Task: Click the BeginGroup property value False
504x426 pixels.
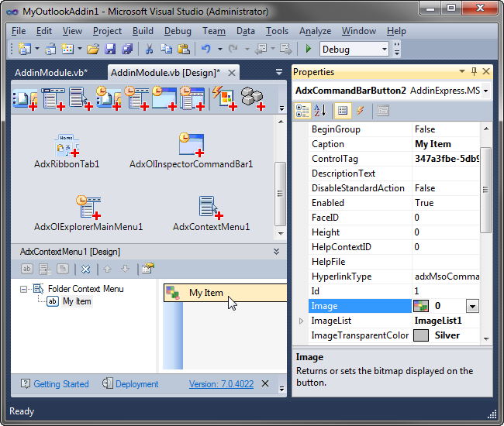Action: click(425, 129)
